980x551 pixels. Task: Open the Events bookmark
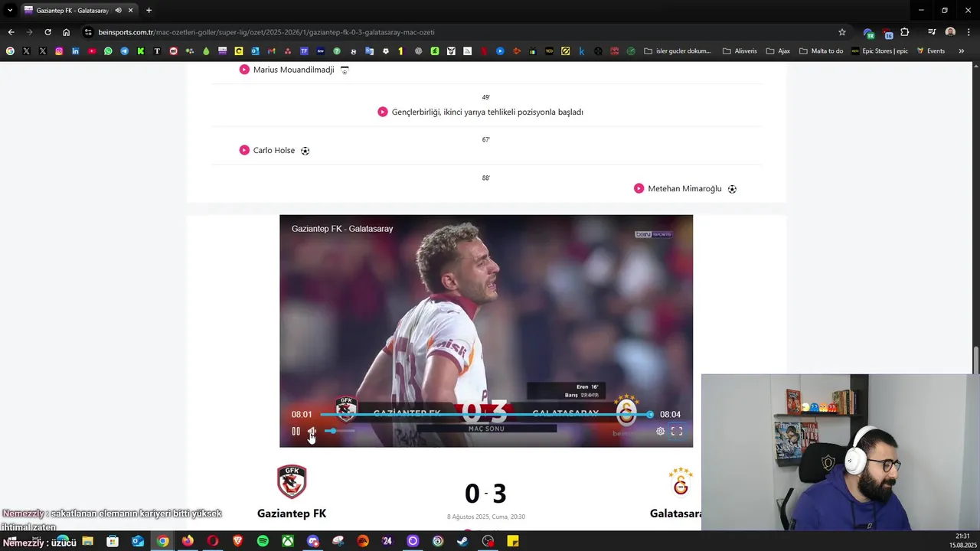931,51
